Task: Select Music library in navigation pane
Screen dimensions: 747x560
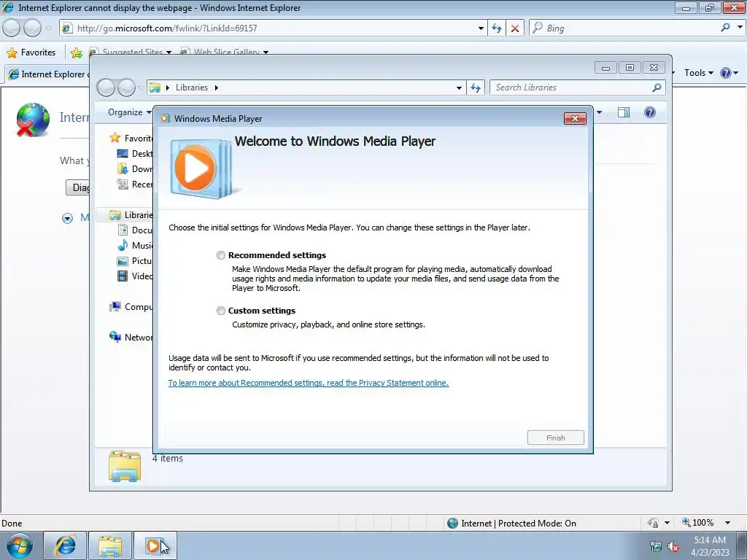Action: click(x=135, y=245)
